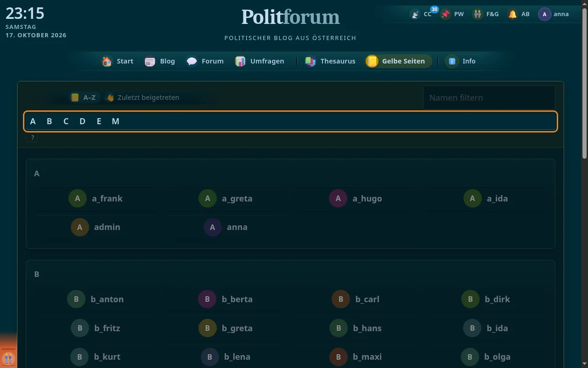
Task: Open anna's avatar in the top bar
Action: [x=544, y=14]
